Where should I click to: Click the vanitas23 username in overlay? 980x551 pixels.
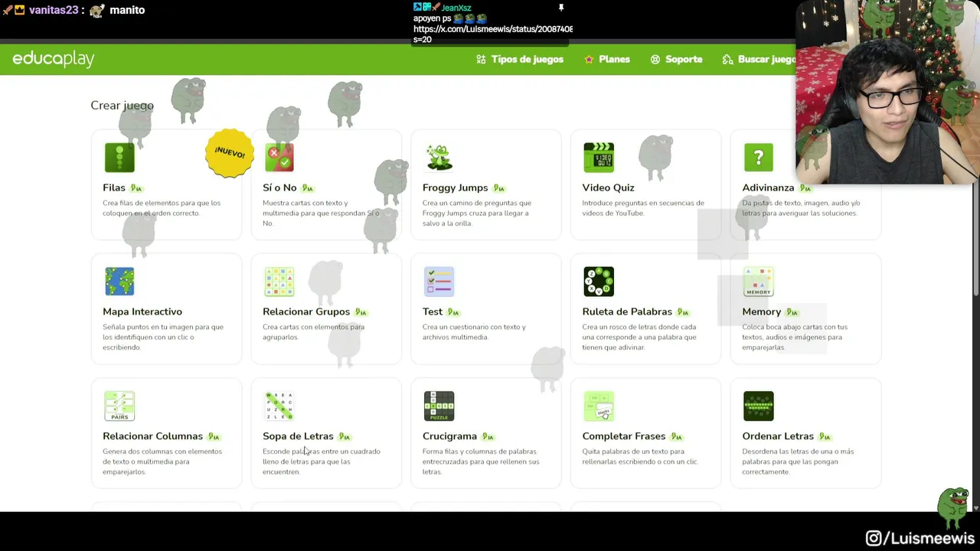(54, 10)
